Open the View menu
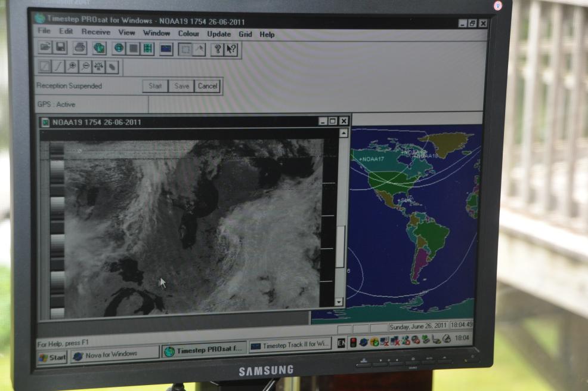This screenshot has width=588, height=391. (x=127, y=33)
